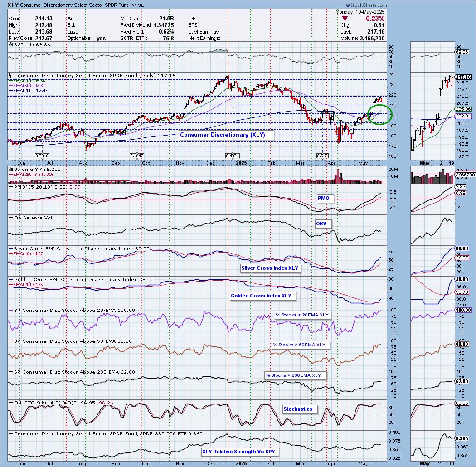The height and width of the screenshot is (467, 476).
Task: Click the 0.365 ratio tag in the zoomed May panel
Action: [462, 438]
